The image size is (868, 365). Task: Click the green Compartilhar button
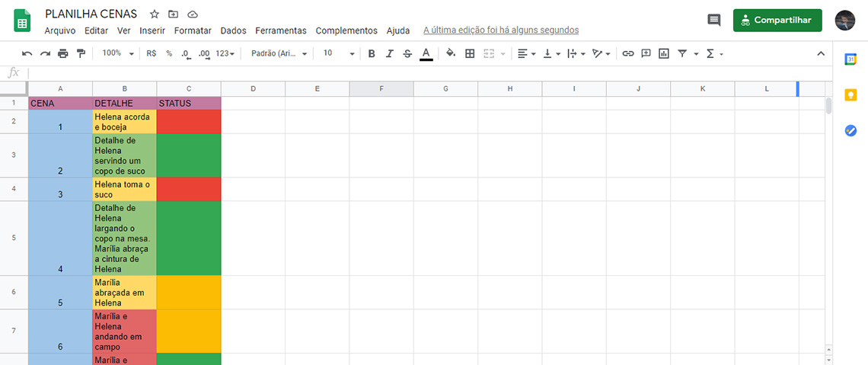[777, 20]
